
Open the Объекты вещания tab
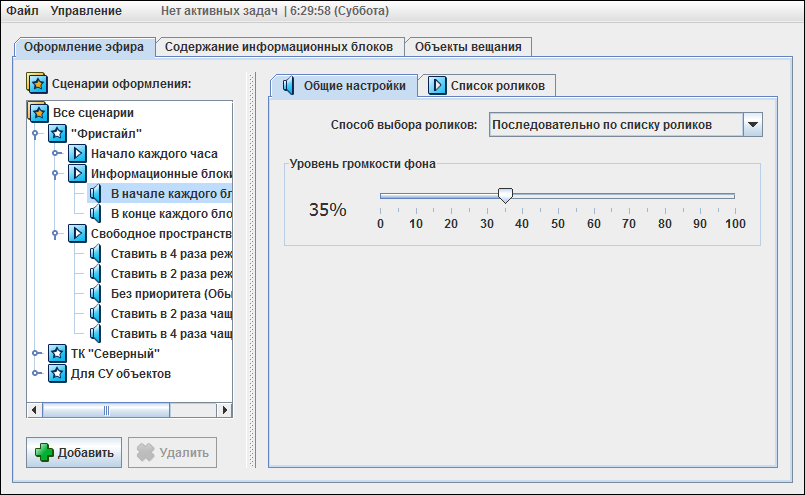coord(468,47)
